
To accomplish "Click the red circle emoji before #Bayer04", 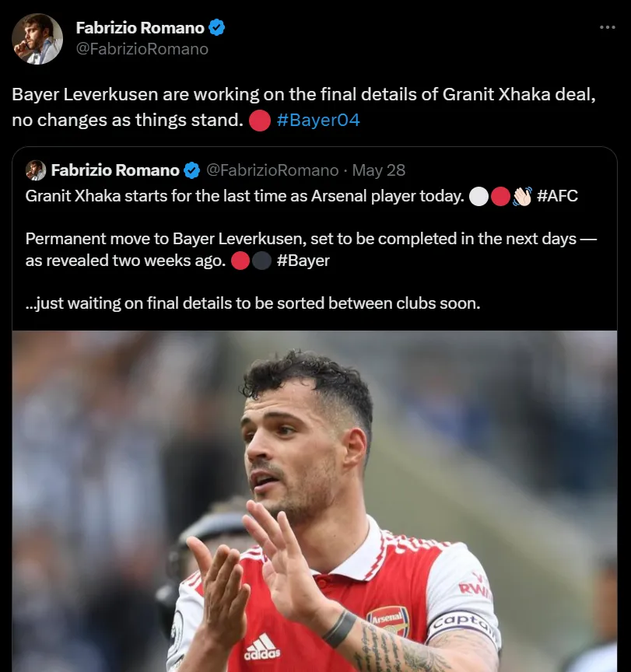I will coord(260,121).
